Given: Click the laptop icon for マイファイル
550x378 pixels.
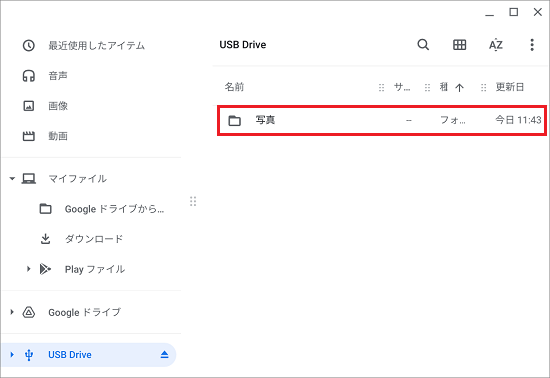Looking at the screenshot, I should click(x=28, y=179).
